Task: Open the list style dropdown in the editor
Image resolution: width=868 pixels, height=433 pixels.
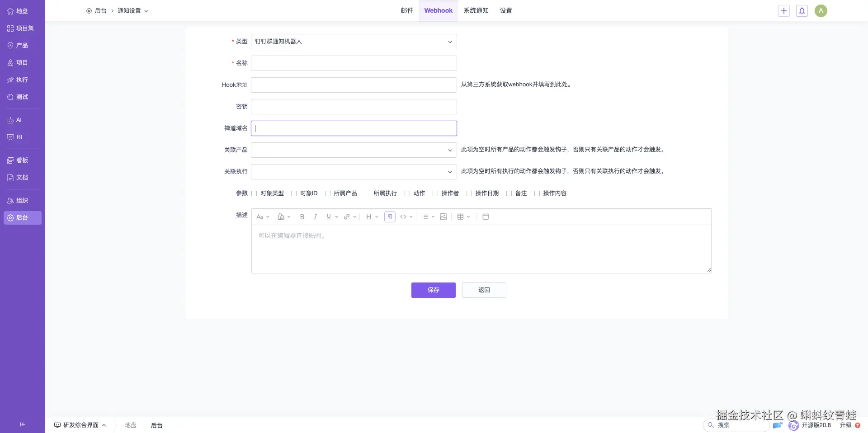Action: pyautogui.click(x=428, y=217)
